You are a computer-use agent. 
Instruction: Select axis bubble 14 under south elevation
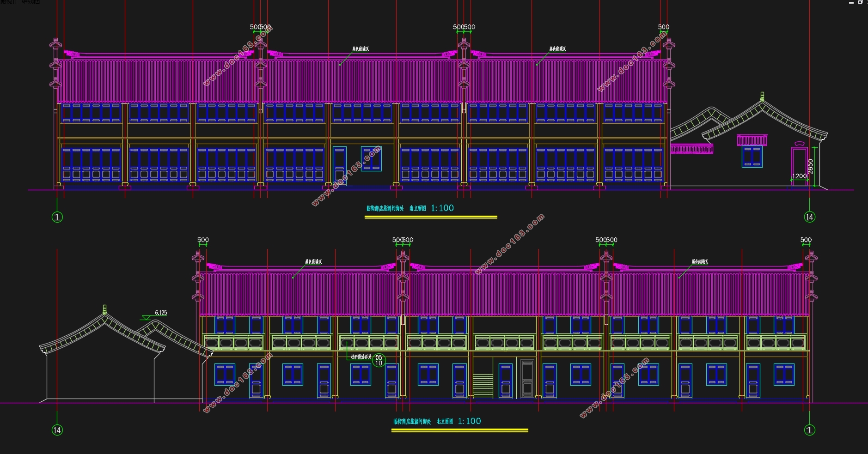(809, 217)
